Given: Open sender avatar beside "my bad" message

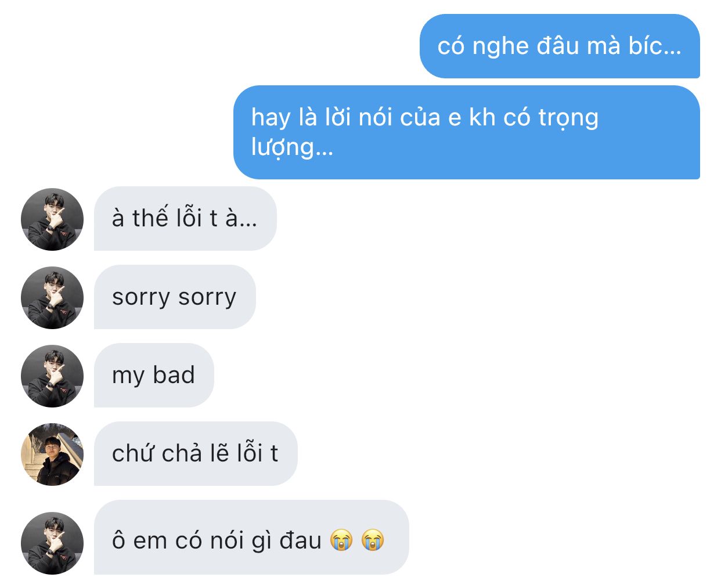Looking at the screenshot, I should coord(52,376).
